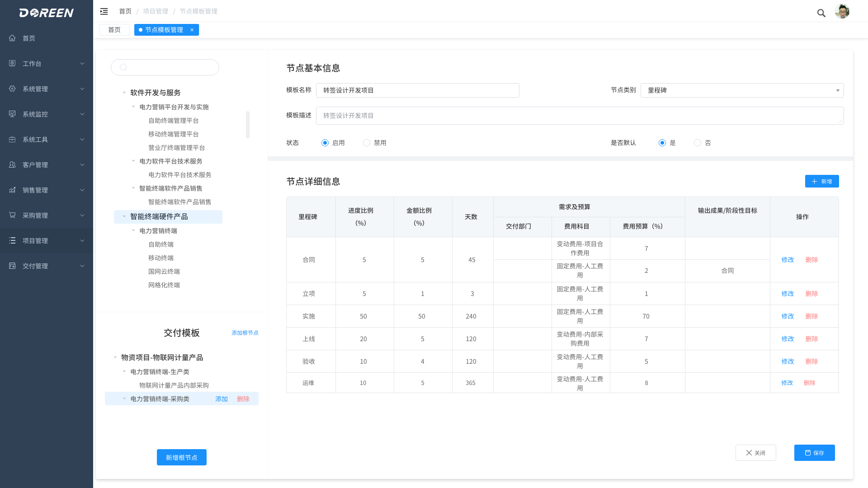Viewport: 868px width, 488px height.
Task: Open the search magnifier icon in header
Action: tap(821, 13)
